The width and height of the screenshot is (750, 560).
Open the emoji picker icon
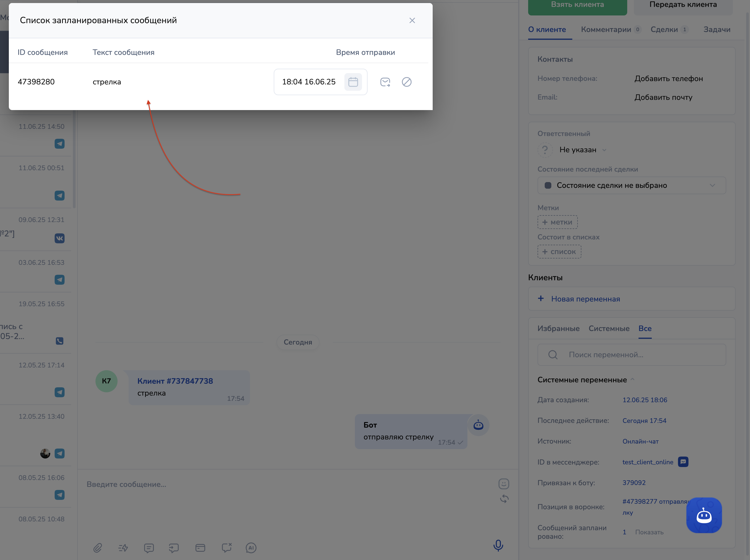click(504, 484)
